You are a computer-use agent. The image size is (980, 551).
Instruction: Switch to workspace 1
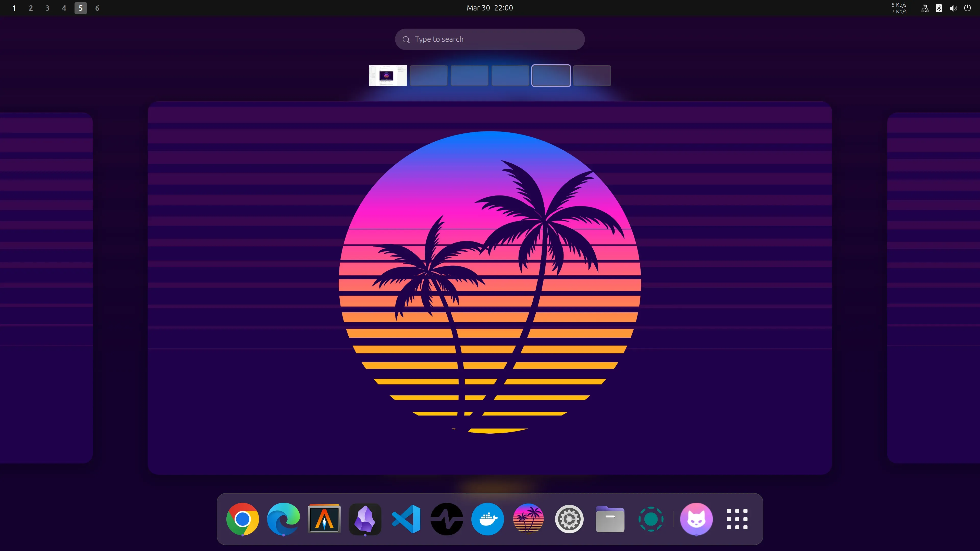15,8
